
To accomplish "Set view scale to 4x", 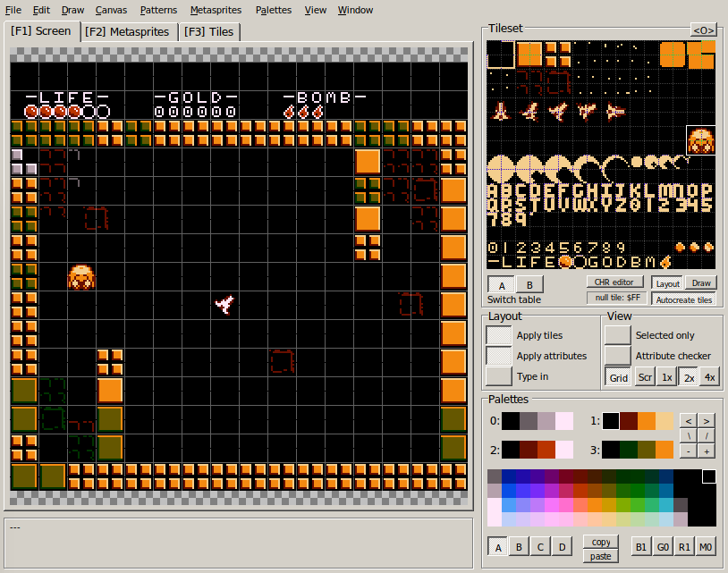I will (709, 377).
